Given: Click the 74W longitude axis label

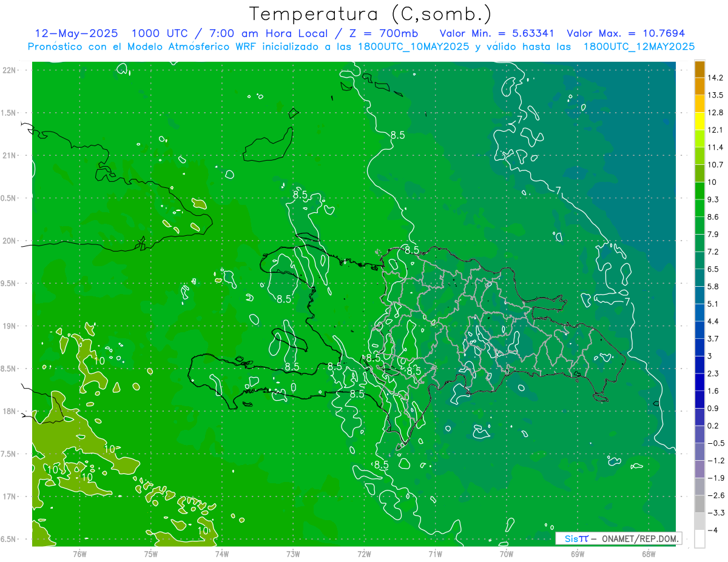Looking at the screenshot, I should tap(221, 554).
